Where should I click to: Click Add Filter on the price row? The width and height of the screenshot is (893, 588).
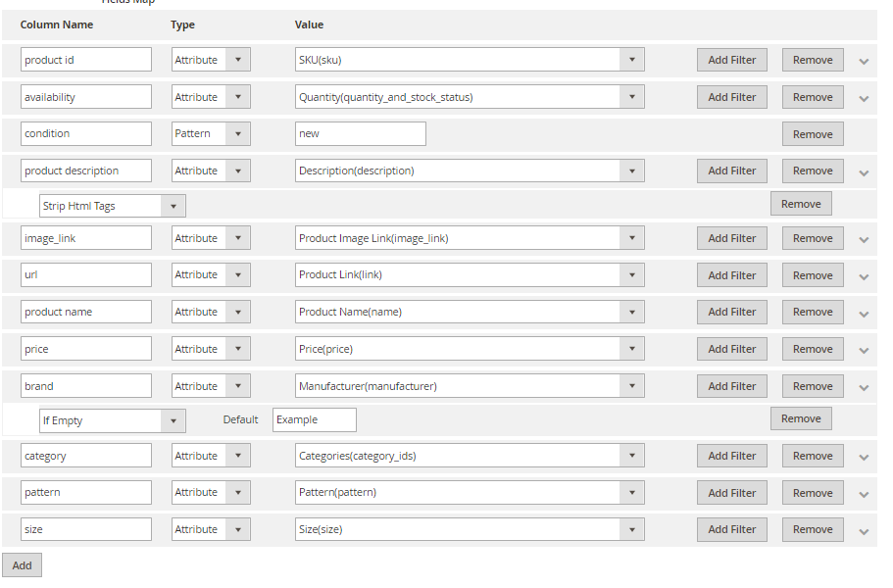tap(732, 349)
